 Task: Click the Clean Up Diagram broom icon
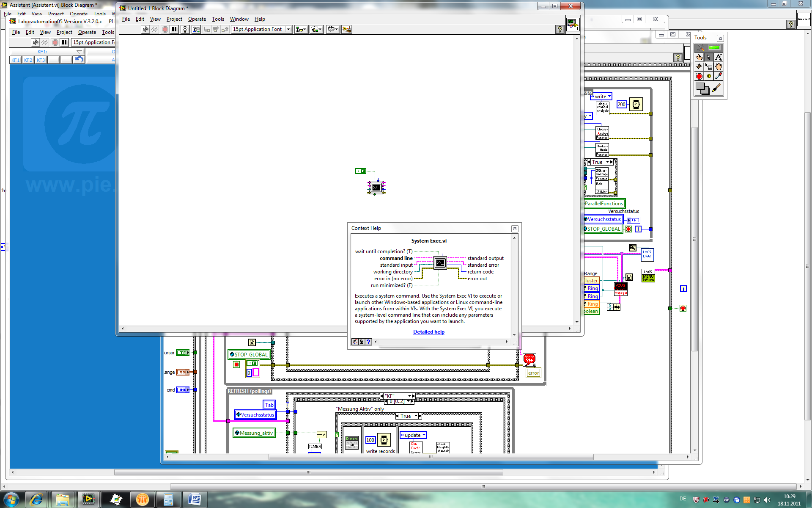(x=347, y=29)
